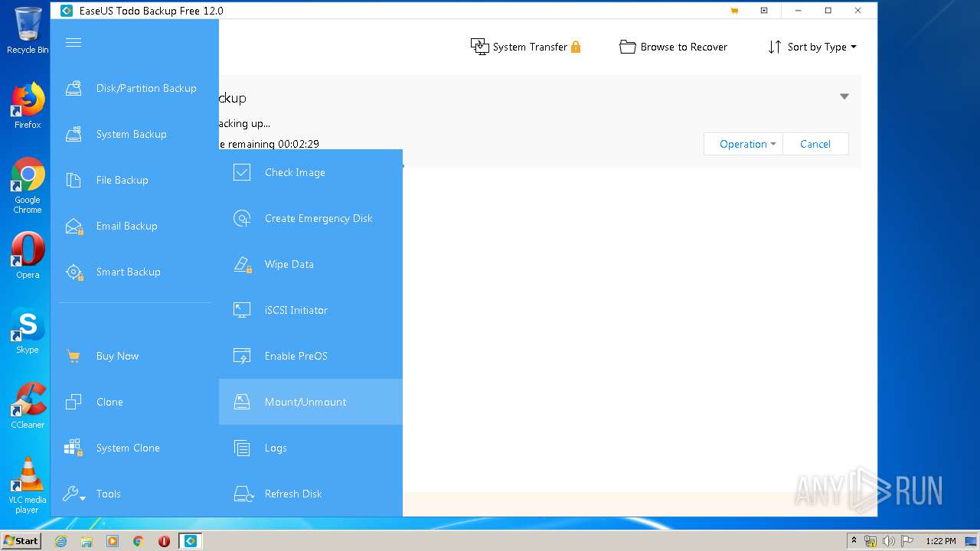Click the volume icon in system tray

pyautogui.click(x=888, y=541)
